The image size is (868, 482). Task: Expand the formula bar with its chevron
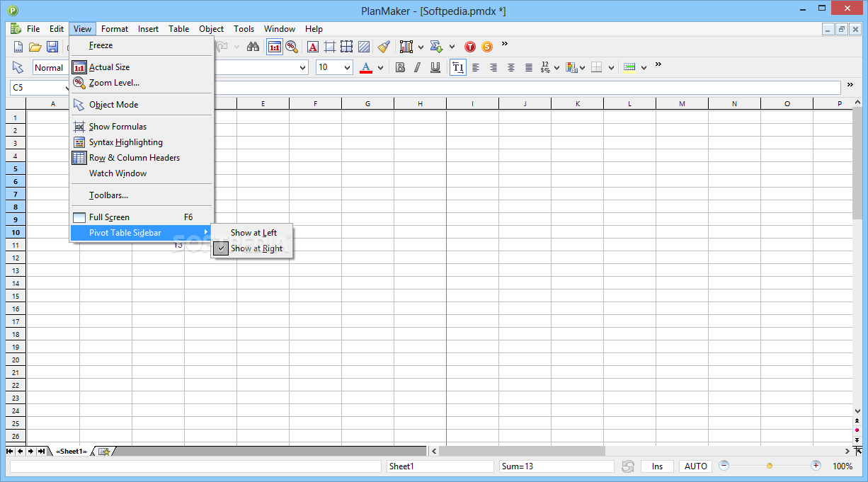tap(850, 85)
